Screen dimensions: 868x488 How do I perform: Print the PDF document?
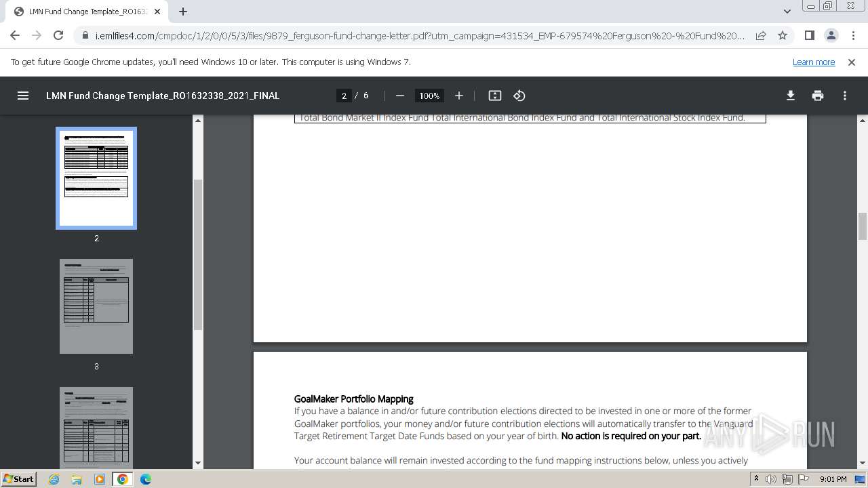818,96
